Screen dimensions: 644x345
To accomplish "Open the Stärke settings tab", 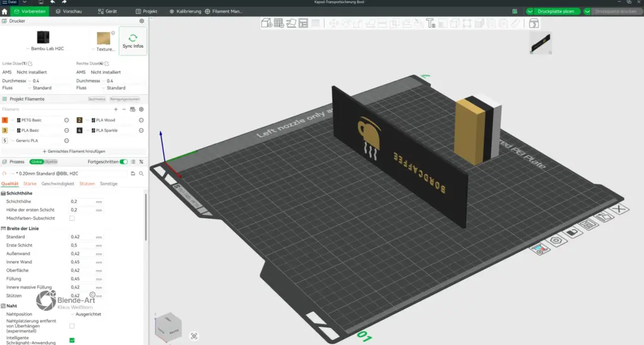I will point(30,183).
